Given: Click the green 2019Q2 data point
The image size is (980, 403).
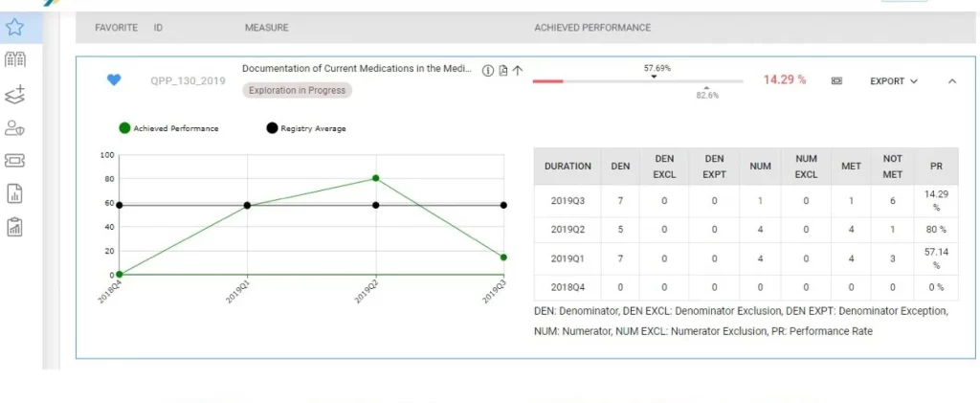Looking at the screenshot, I should [375, 178].
